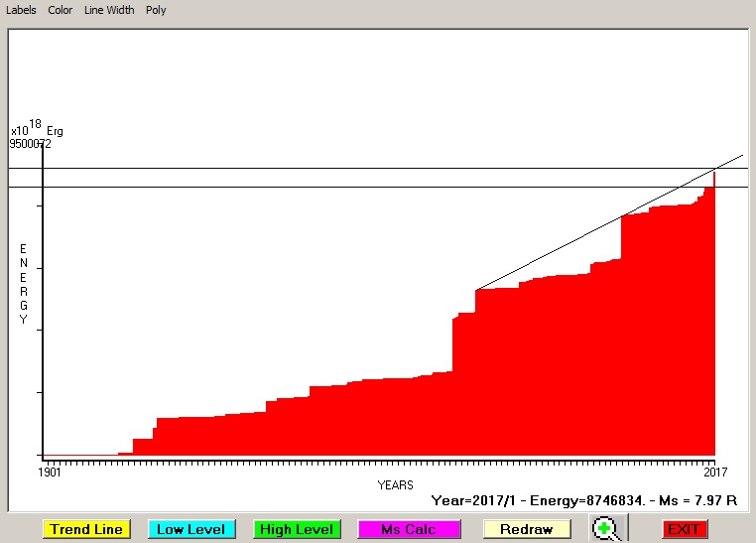Click the 9500072 maximum energy value
This screenshot has height=543, width=756.
[31, 144]
